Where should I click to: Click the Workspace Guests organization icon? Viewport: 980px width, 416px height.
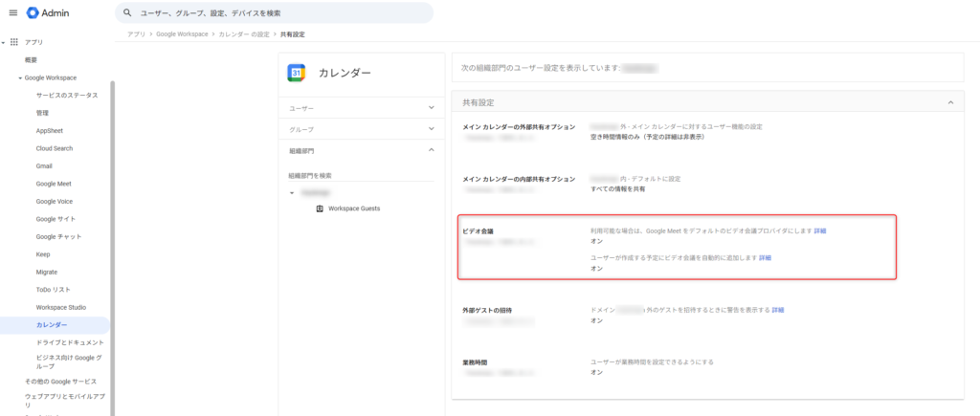pos(319,208)
